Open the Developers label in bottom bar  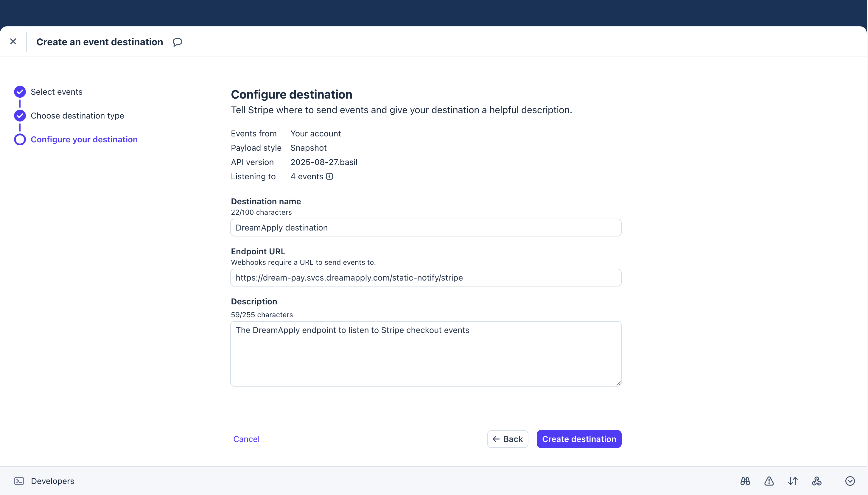pos(52,481)
